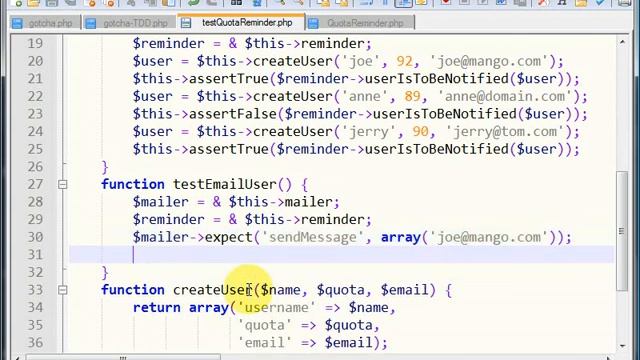Click the array keyword on line 30
640x360 pixels.
pyautogui.click(x=400, y=237)
